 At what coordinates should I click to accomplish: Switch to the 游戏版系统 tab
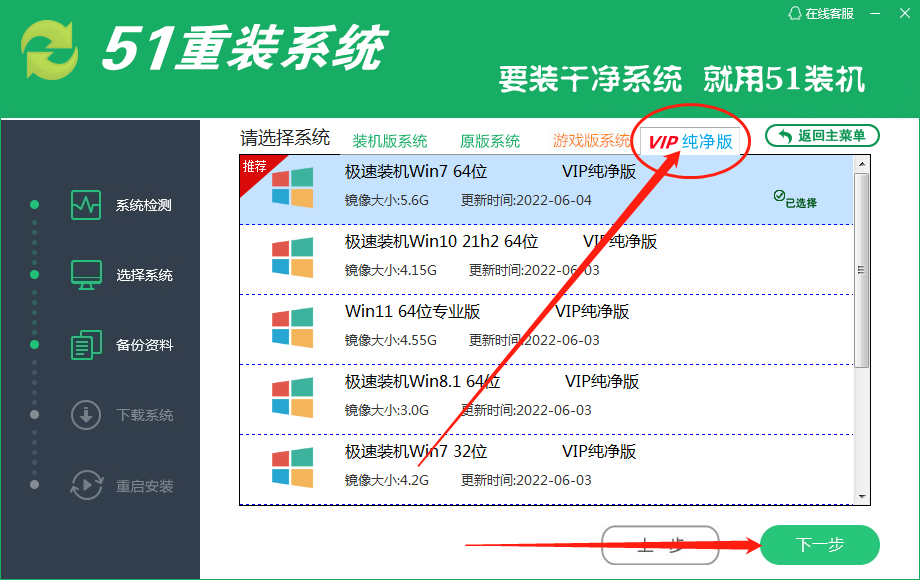(x=591, y=141)
